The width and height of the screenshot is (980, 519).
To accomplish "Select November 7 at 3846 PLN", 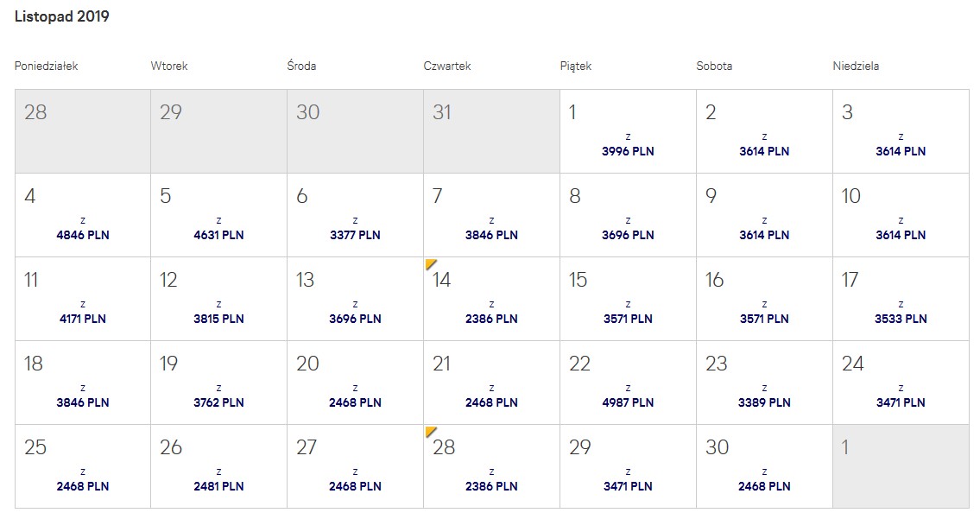I will (491, 215).
